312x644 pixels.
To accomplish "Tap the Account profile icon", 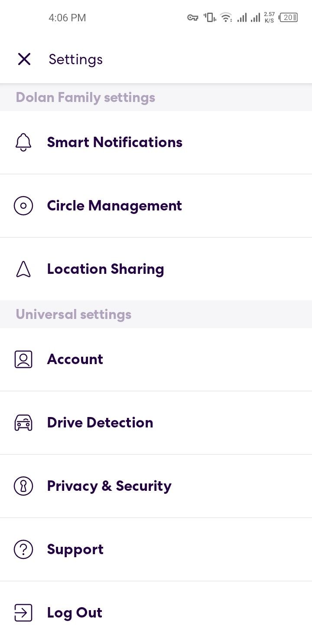I will (23, 359).
